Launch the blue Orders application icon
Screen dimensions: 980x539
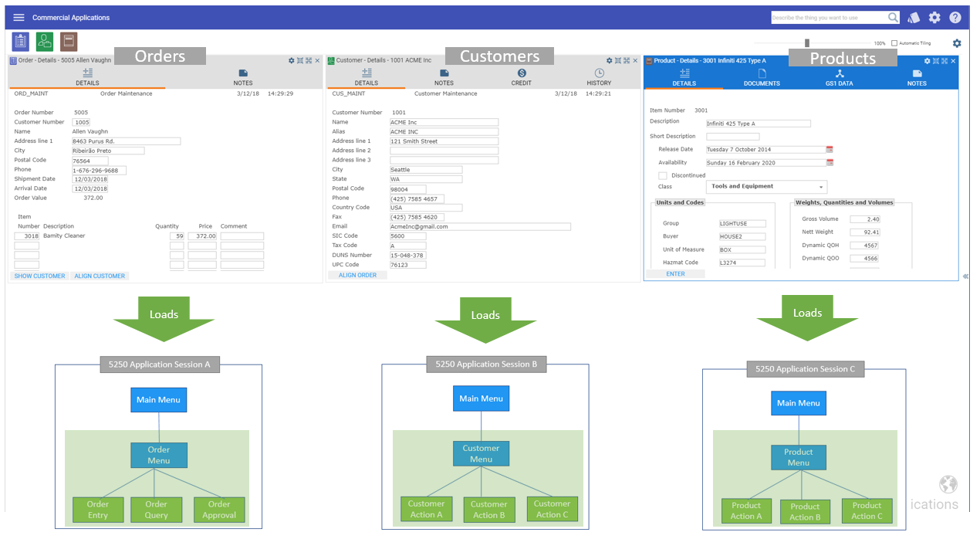coord(21,42)
